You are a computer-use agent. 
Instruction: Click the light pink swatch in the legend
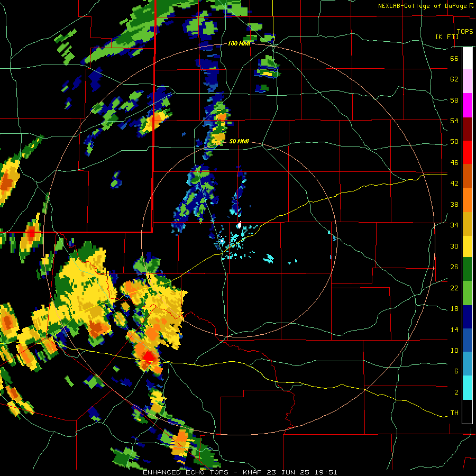[x=467, y=81]
